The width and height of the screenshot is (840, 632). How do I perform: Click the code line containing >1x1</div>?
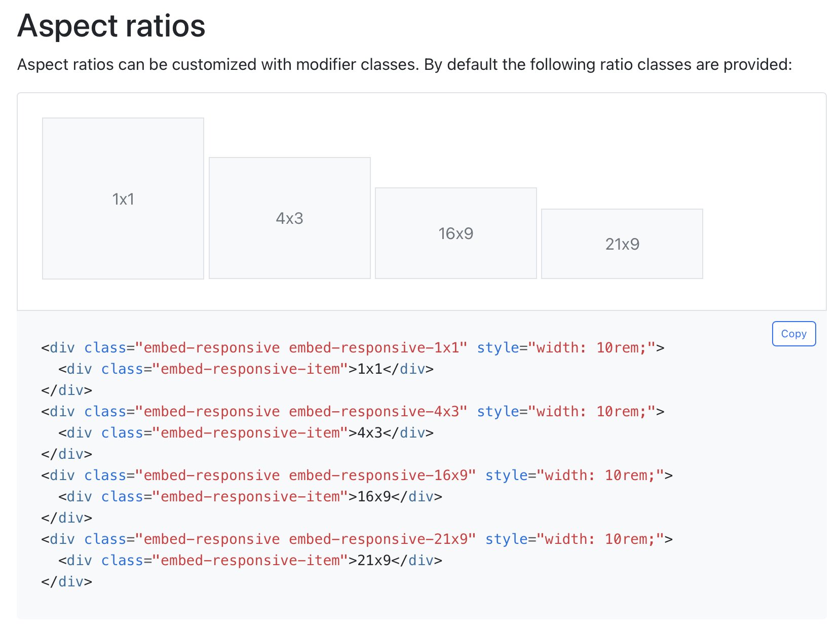tap(246, 369)
